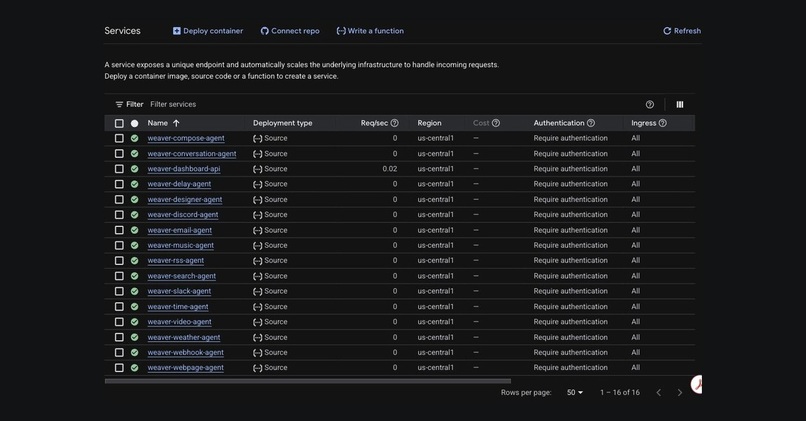806x421 pixels.
Task: Open the weaver-email-agent service
Action: [179, 230]
